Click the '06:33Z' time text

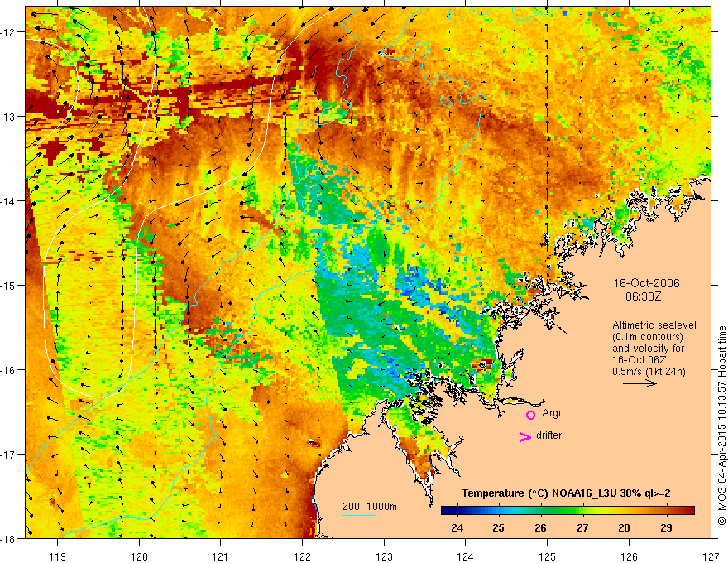tap(643, 296)
